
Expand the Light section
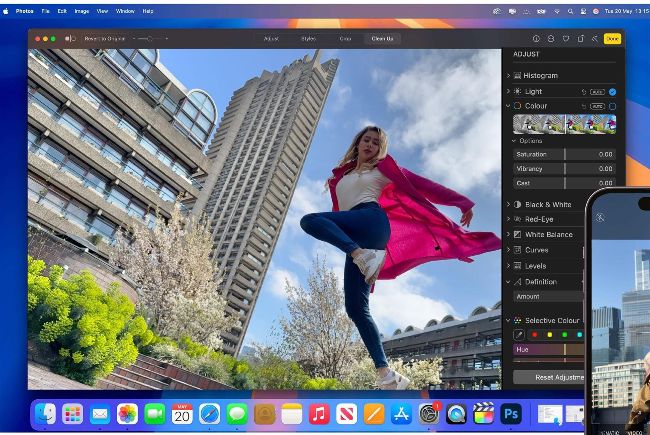[509, 91]
